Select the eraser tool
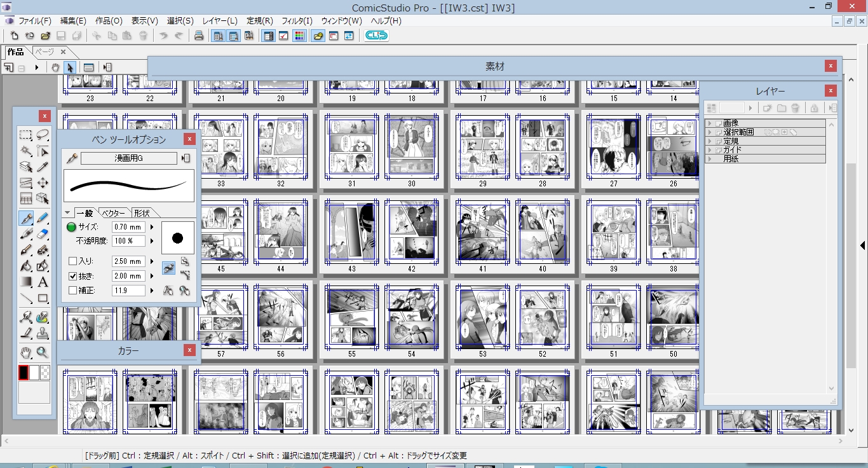 (x=43, y=234)
